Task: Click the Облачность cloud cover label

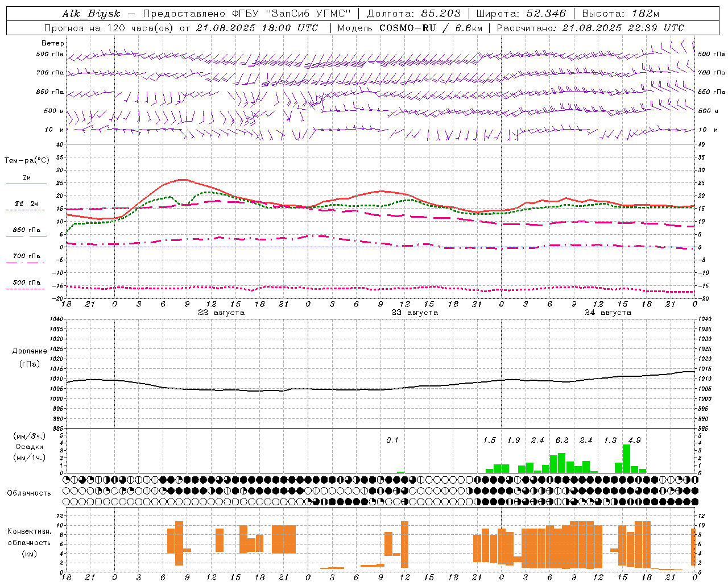Action: tap(29, 493)
